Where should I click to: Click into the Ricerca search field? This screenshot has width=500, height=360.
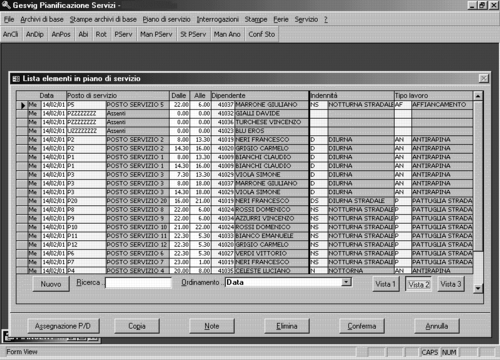tap(138, 283)
